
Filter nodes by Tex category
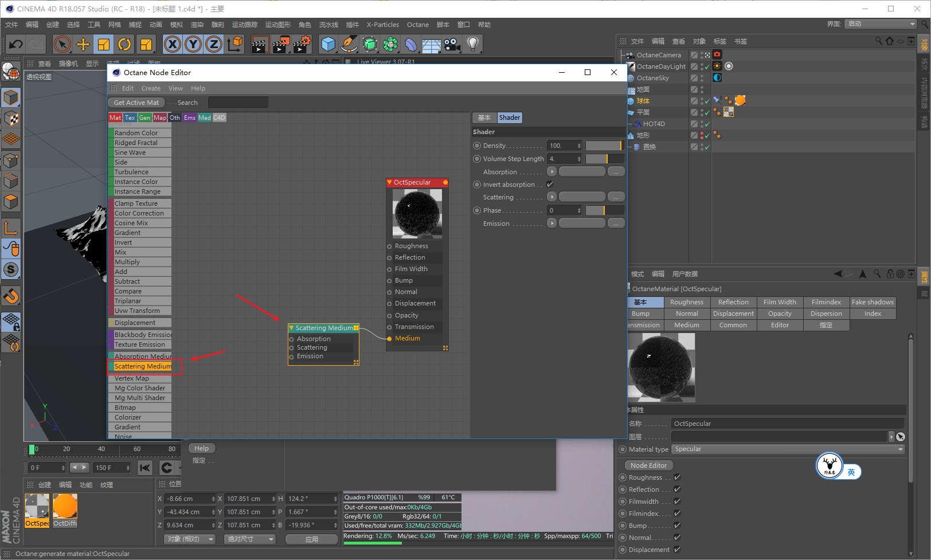click(x=130, y=118)
